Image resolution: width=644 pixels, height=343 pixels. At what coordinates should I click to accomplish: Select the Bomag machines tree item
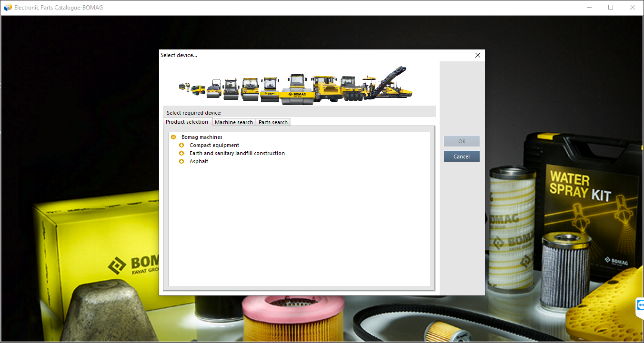point(201,137)
